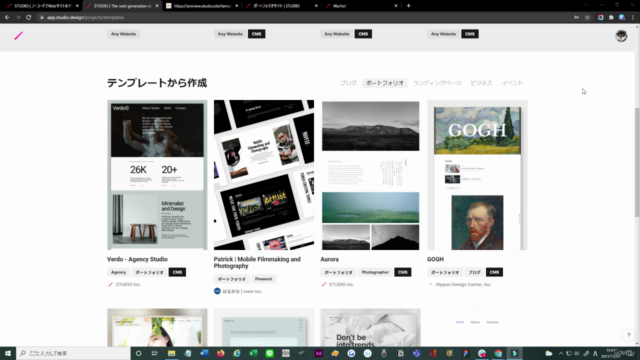Switch to the Warhol browser tab

[362, 6]
